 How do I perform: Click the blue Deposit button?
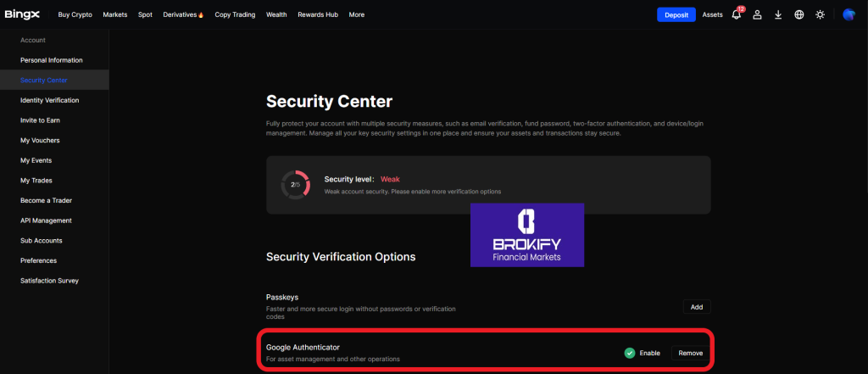[x=676, y=15]
